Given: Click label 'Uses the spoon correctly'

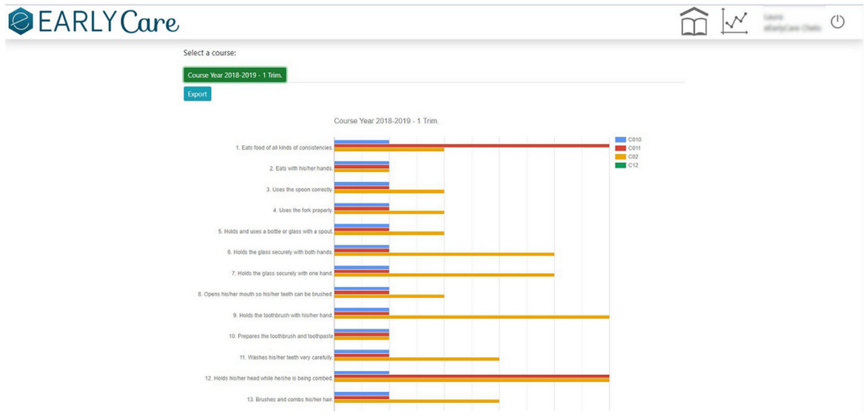Looking at the screenshot, I should [x=299, y=190].
